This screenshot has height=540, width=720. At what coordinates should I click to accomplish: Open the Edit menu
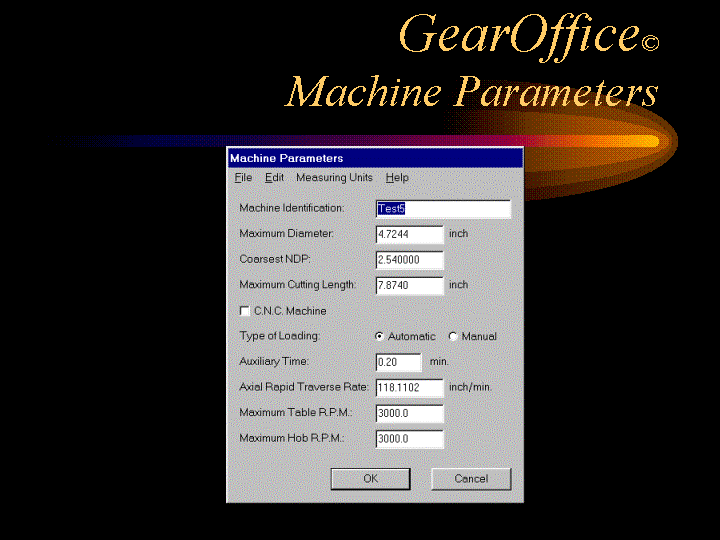274,178
